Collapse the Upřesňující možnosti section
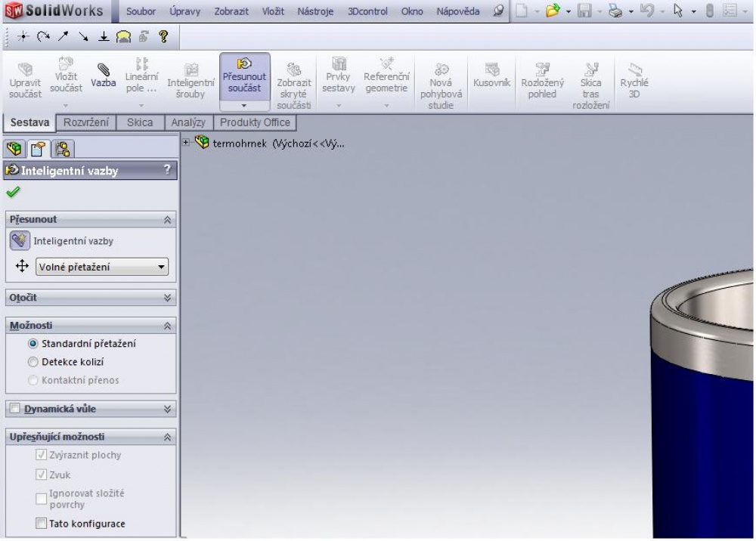756x541 pixels. [167, 437]
